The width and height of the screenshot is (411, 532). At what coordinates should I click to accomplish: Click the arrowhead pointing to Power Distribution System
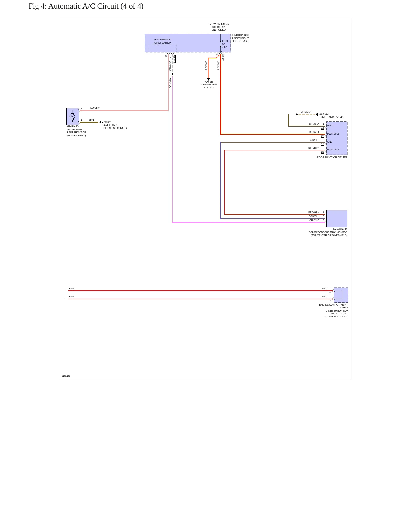tap(208, 79)
